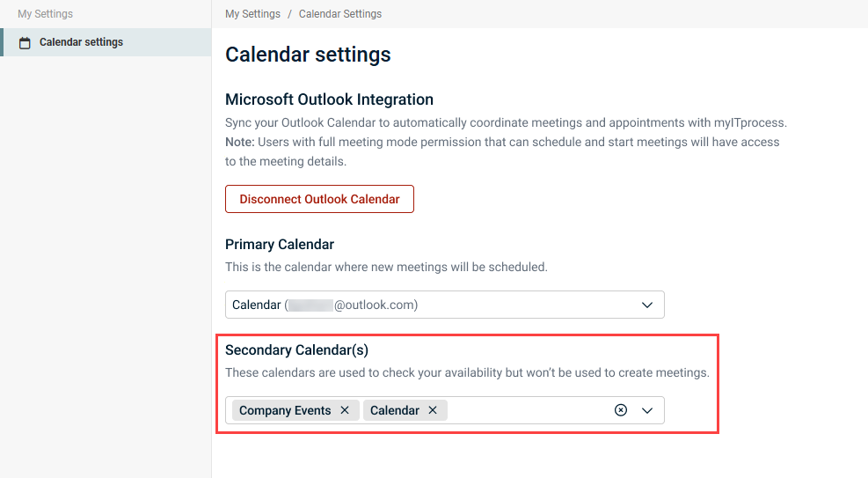Click the Secondary Calendar(s) section label
This screenshot has width=868, height=478.
pos(296,349)
